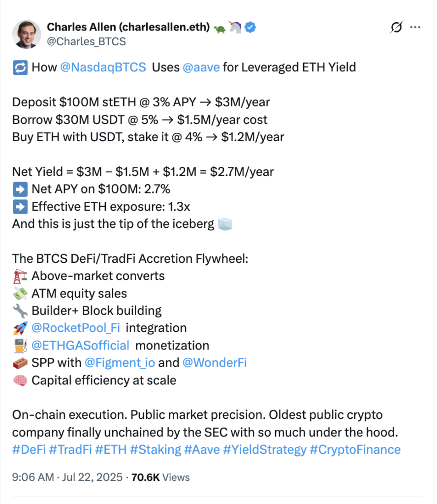Click the repeat arrows emoji icon
437x504 pixels.
20,67
